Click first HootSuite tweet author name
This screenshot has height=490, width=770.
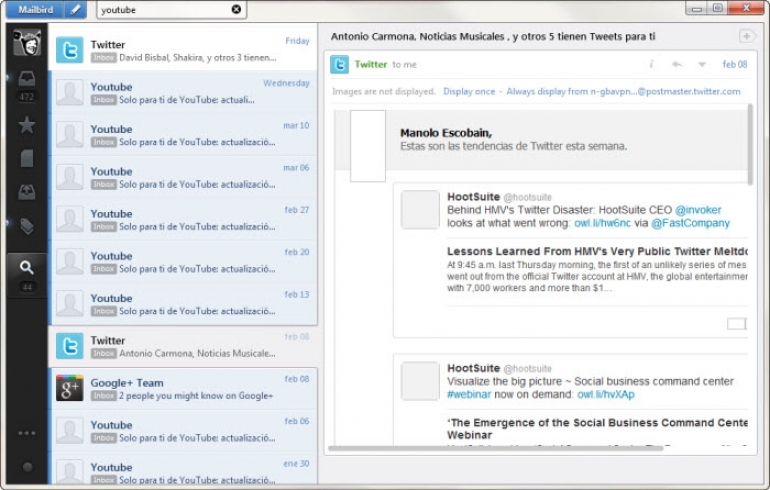[x=473, y=197]
